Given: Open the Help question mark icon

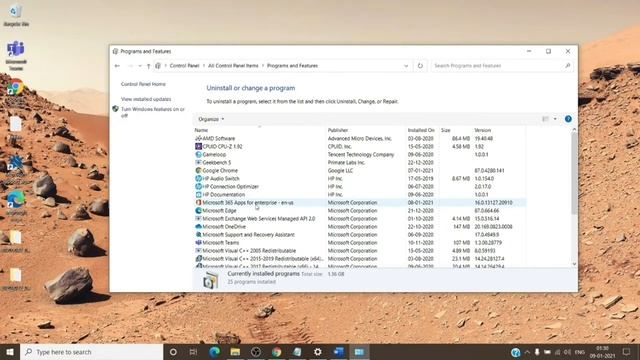Looking at the screenshot, I should tap(568, 119).
